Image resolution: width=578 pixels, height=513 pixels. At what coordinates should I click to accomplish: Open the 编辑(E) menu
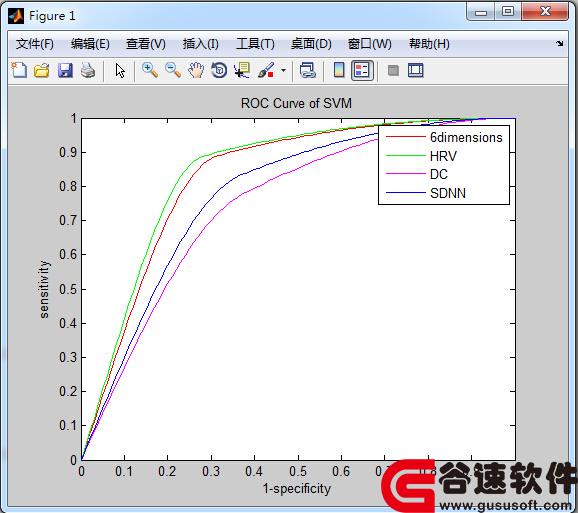tap(90, 44)
